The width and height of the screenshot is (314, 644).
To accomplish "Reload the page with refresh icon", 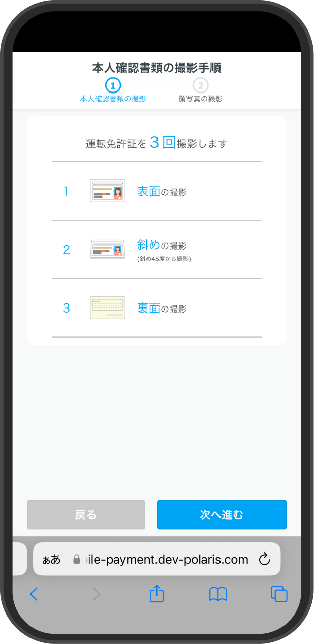I will pyautogui.click(x=264, y=560).
